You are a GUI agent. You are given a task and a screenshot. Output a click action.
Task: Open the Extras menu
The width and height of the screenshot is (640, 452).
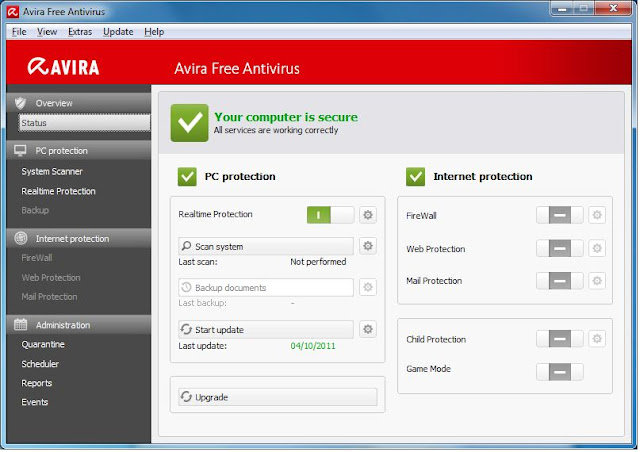coord(80,32)
